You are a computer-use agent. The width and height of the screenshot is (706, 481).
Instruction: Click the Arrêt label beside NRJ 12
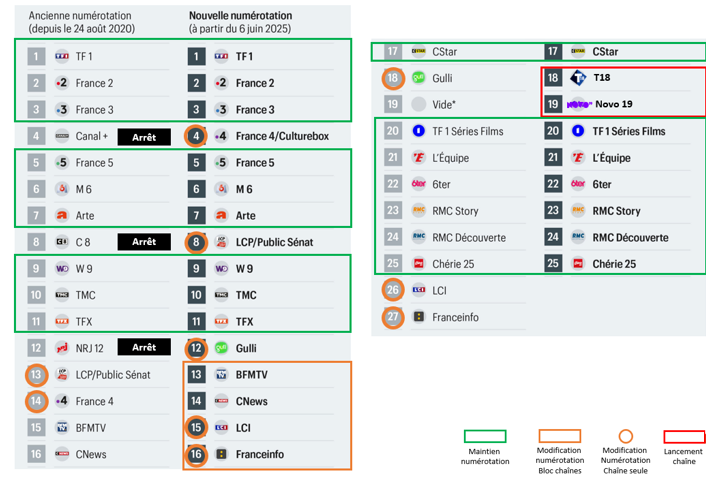[x=144, y=347]
